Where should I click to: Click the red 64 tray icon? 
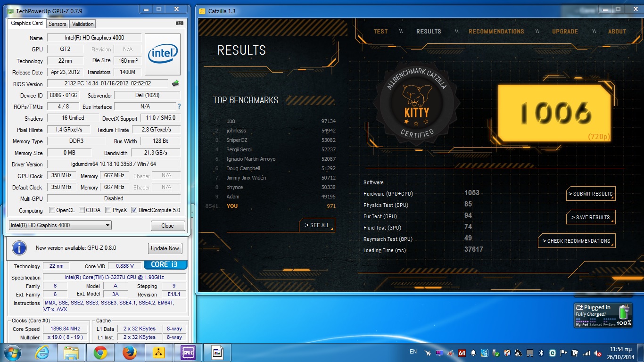click(462, 353)
